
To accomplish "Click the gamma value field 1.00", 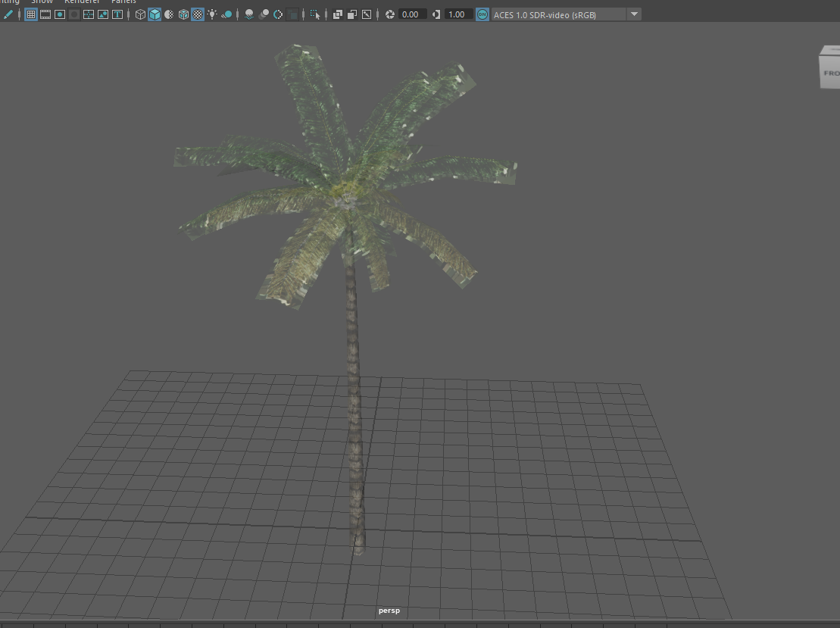I will (457, 14).
